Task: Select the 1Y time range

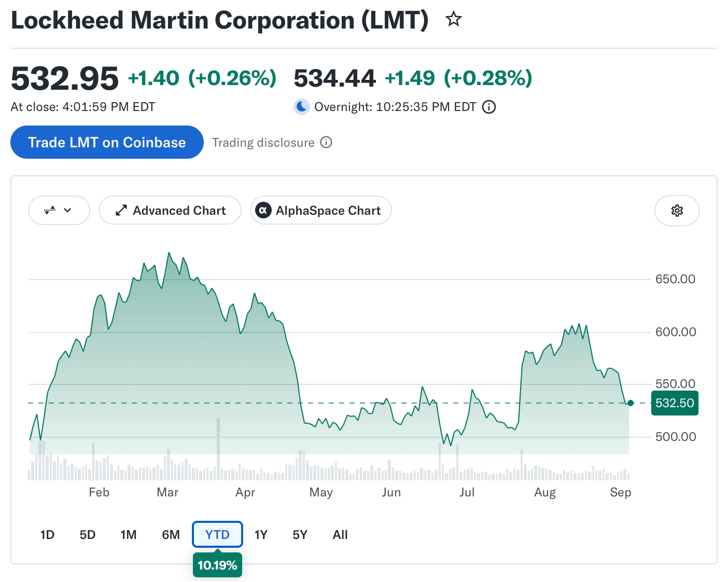Action: pos(261,535)
